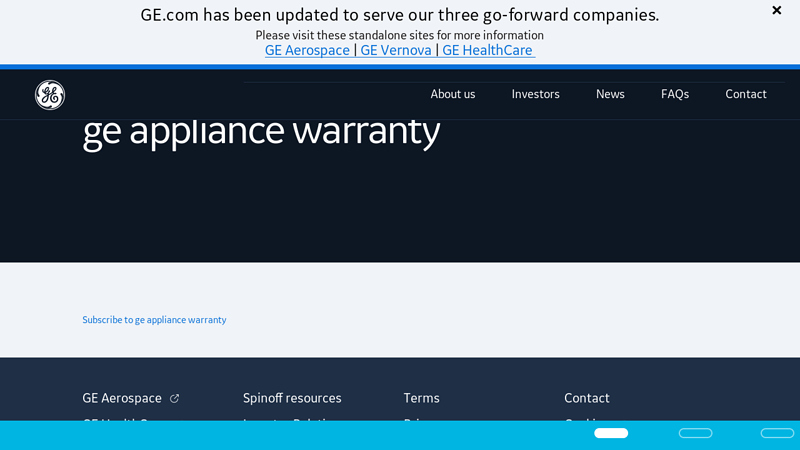Close the GE.com update banner

pyautogui.click(x=777, y=10)
